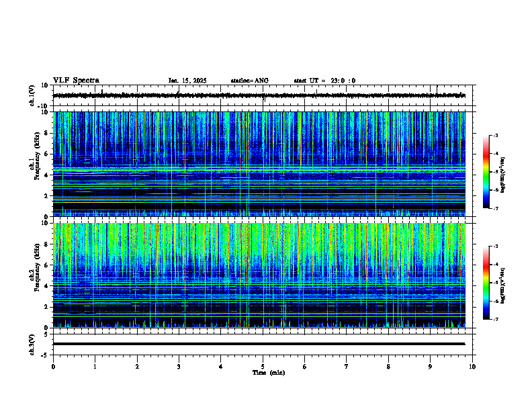Click time axis tick label "5"
Viewport: 532px width, 411px height.
click(263, 367)
